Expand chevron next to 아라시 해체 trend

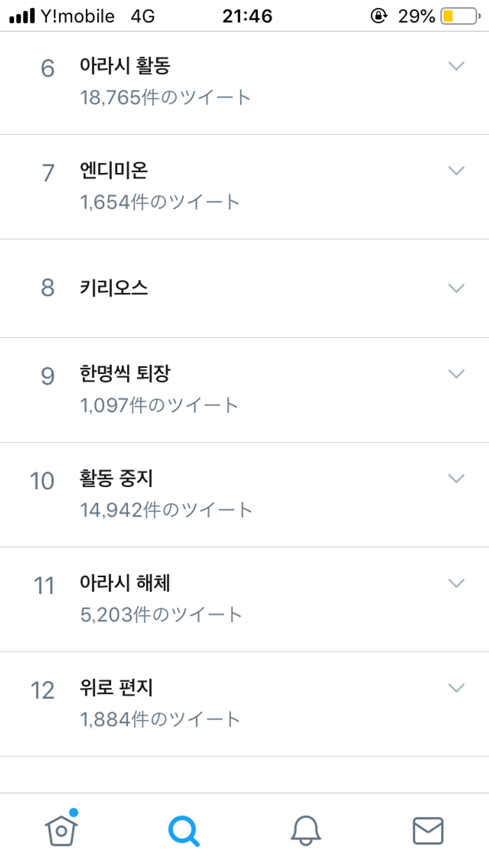457,583
